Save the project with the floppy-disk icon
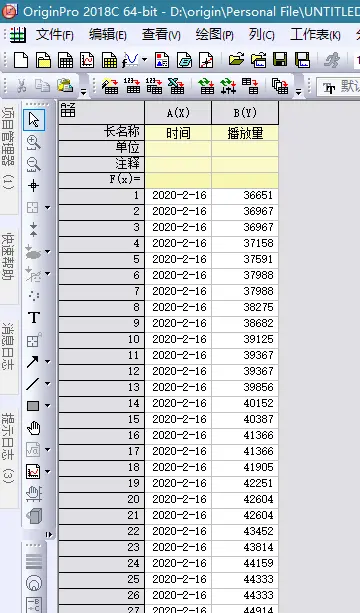Screen dimensions: 360x613 click(x=280, y=60)
